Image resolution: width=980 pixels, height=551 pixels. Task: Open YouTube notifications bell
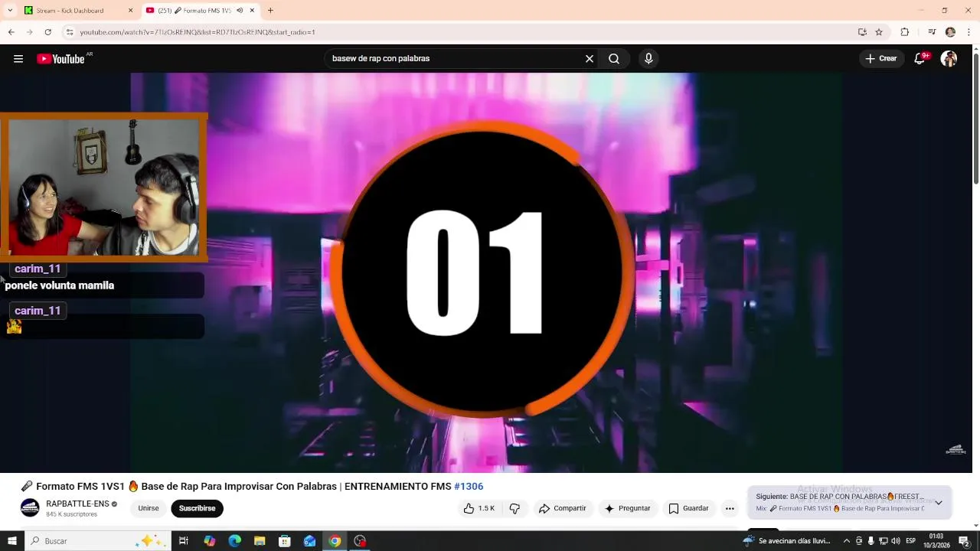(920, 59)
